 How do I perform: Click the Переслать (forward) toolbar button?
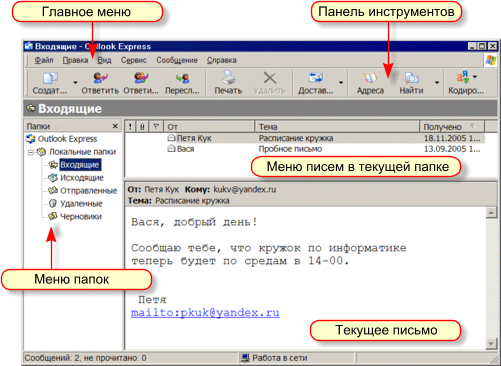(182, 83)
